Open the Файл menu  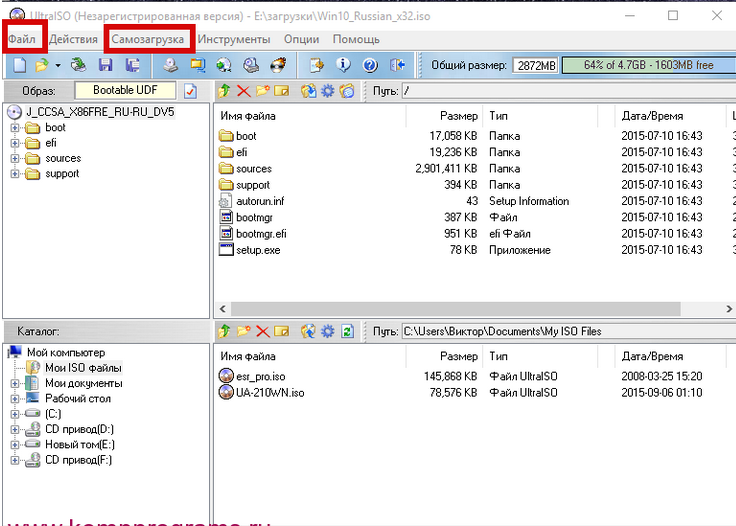(22, 39)
